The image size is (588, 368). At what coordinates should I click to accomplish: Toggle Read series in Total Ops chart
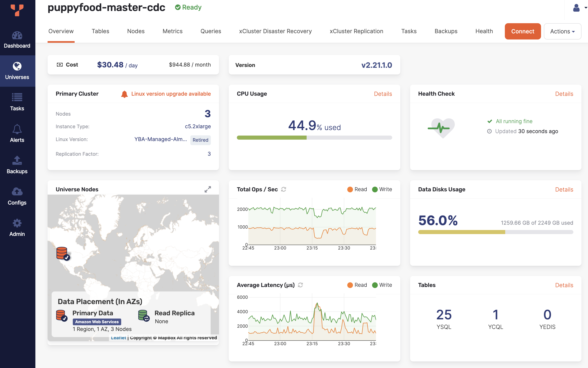[357, 189]
